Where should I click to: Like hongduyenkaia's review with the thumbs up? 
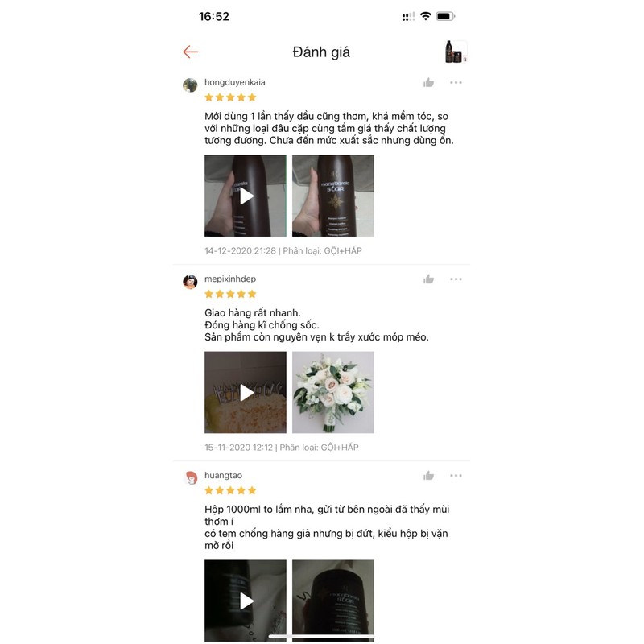pyautogui.click(x=428, y=83)
